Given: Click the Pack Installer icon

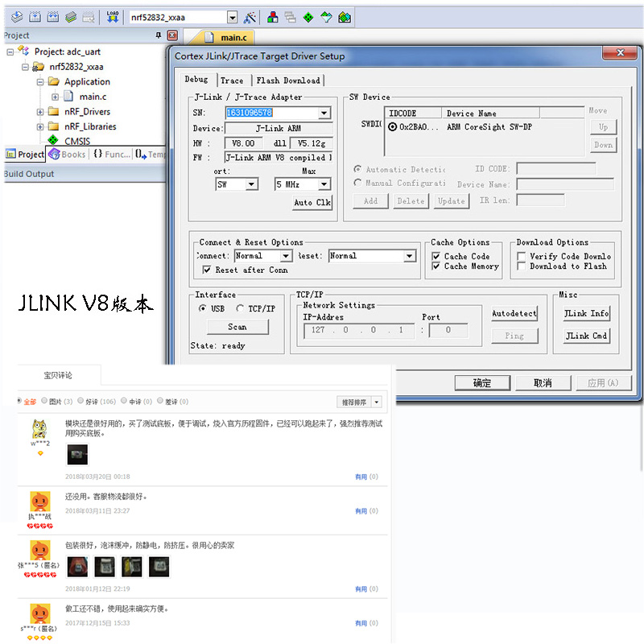Looking at the screenshot, I should [x=345, y=17].
